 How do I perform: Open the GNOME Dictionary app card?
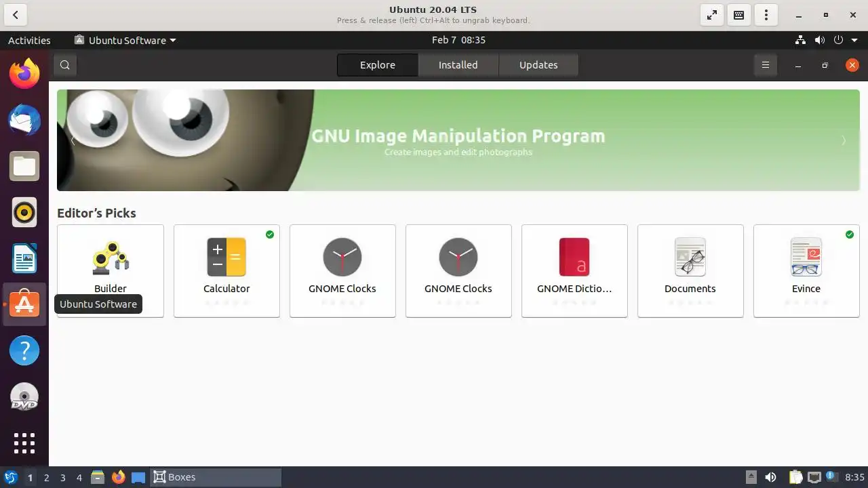pyautogui.click(x=574, y=270)
